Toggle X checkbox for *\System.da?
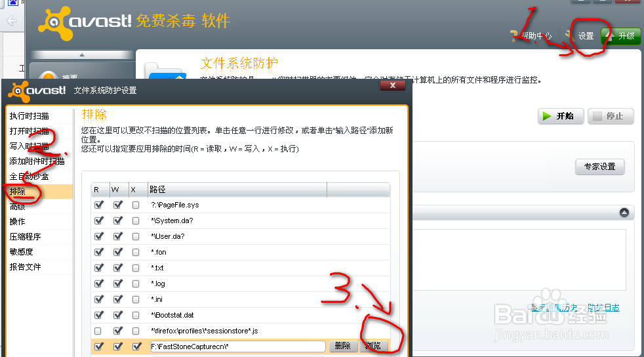The height and width of the screenshot is (357, 644). coord(136,220)
